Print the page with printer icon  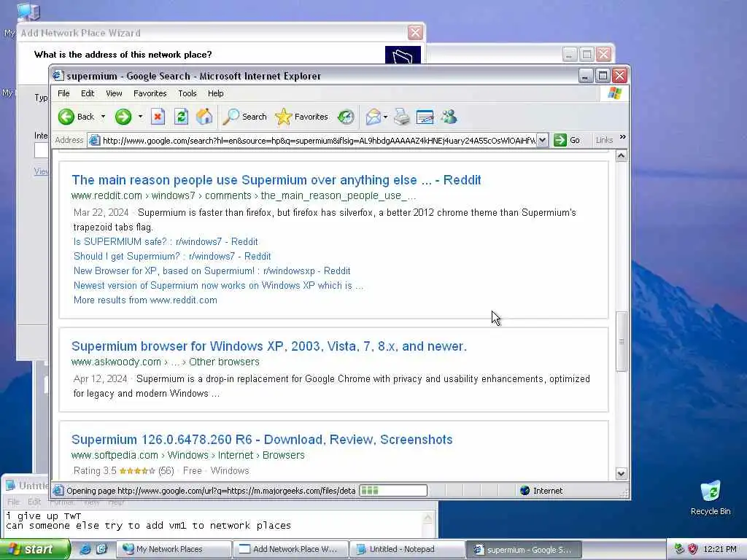tap(402, 117)
